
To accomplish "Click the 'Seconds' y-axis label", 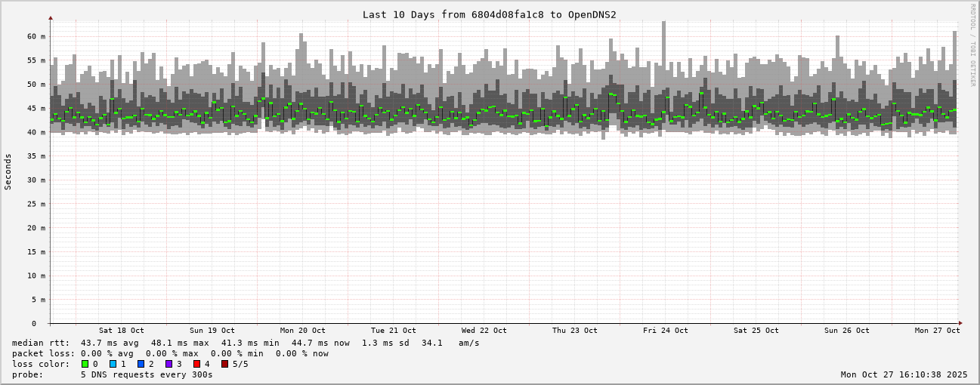I will pos(8,171).
